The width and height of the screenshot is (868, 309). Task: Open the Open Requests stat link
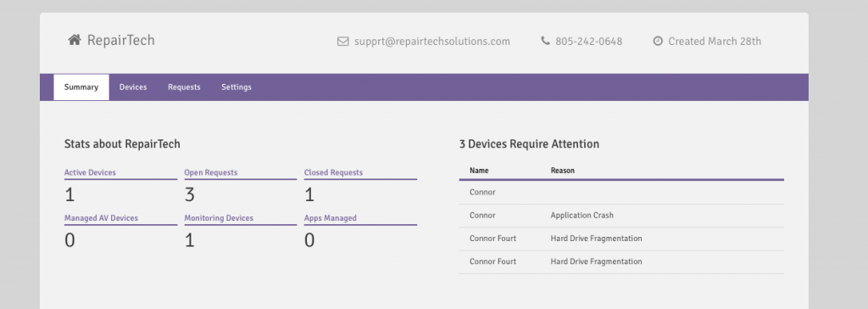tap(211, 172)
